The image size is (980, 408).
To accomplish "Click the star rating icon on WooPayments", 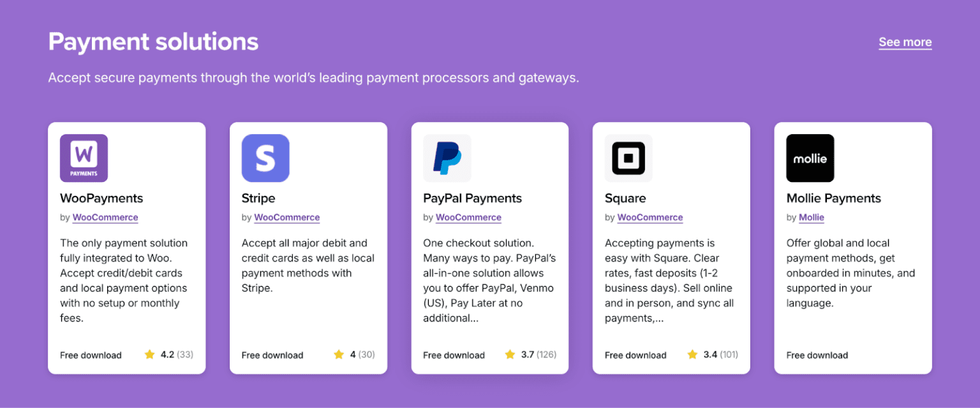I will pos(149,354).
